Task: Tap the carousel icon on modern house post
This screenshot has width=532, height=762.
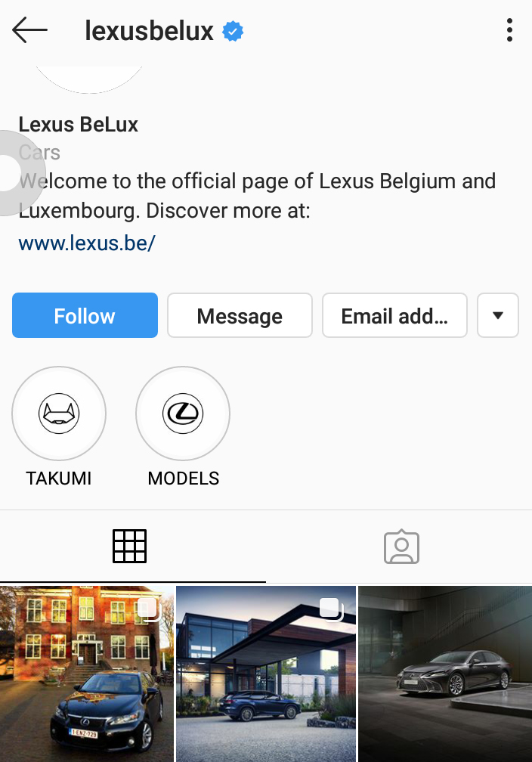Action: pyautogui.click(x=331, y=609)
